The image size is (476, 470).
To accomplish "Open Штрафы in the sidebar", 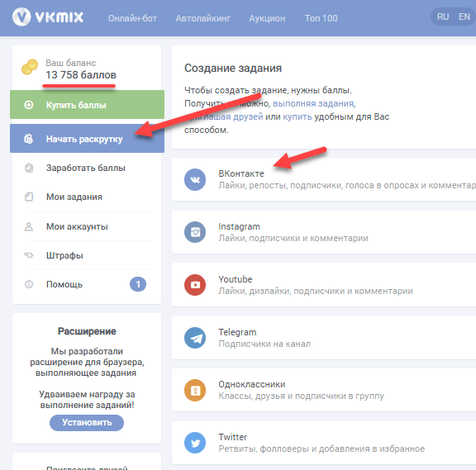I will pos(87,255).
